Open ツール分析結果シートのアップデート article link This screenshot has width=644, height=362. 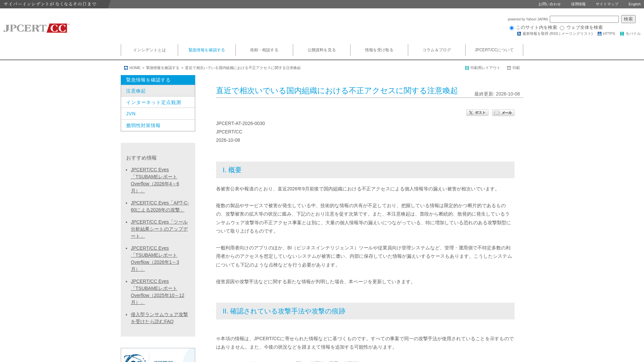(x=159, y=229)
